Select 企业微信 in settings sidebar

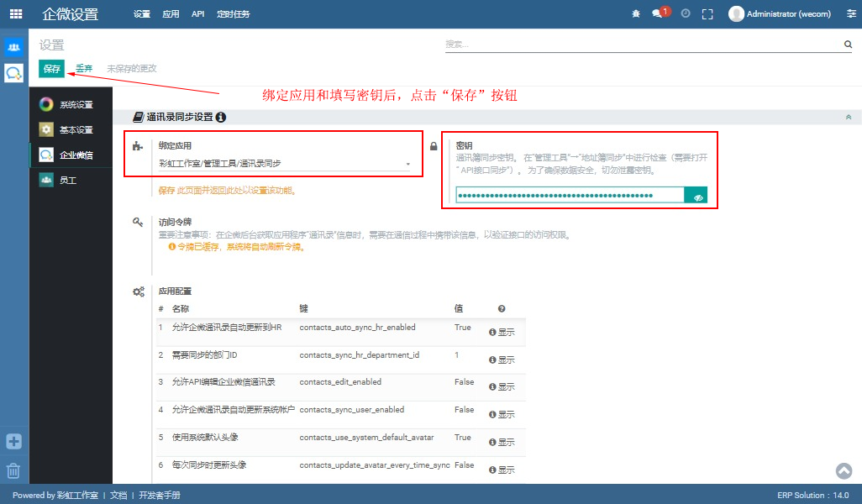click(71, 155)
